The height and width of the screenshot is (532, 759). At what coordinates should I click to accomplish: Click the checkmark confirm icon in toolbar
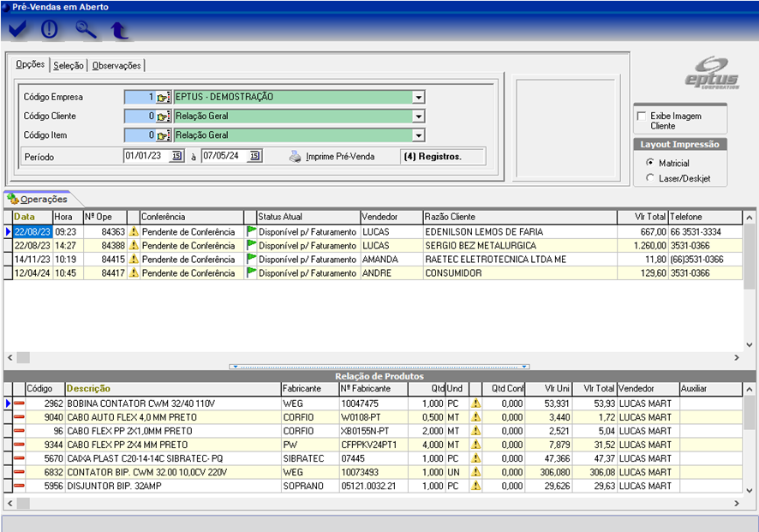(x=18, y=30)
